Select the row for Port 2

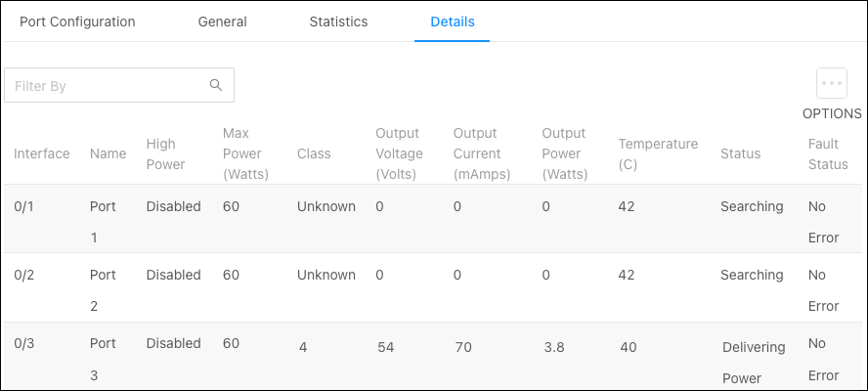coord(433,288)
